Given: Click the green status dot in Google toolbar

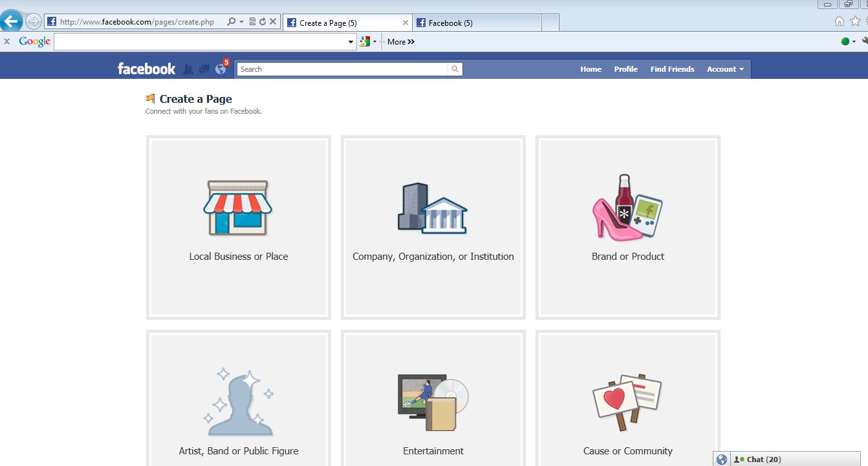Looking at the screenshot, I should (845, 42).
